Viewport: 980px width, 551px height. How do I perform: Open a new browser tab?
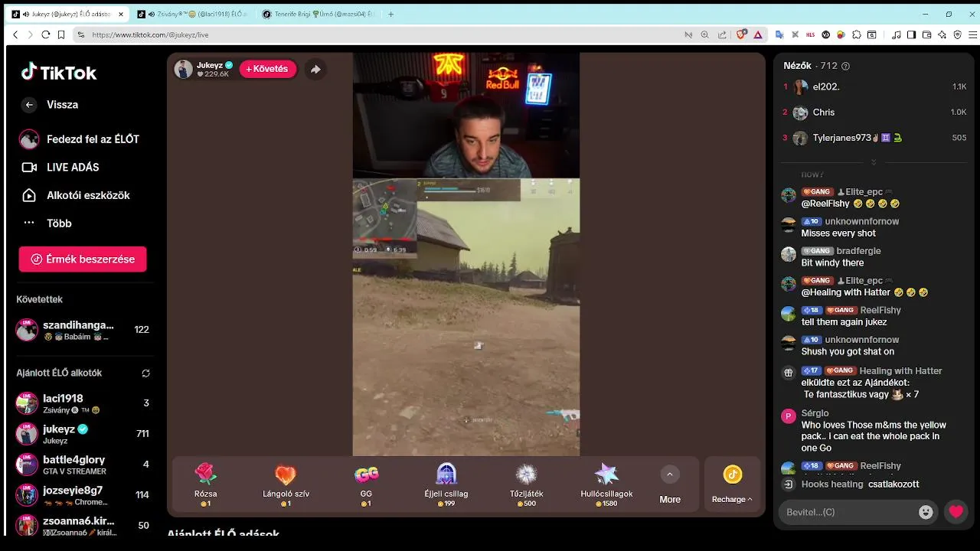[x=391, y=14]
